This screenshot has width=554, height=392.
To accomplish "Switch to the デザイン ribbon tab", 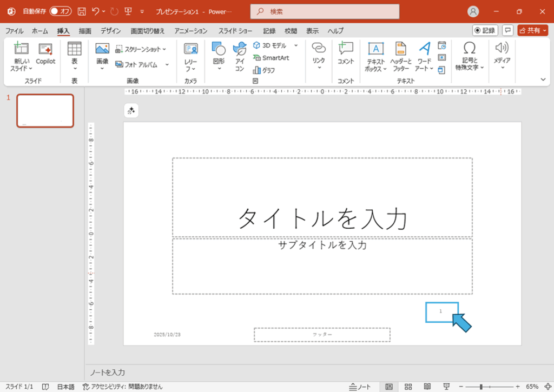I will tap(110, 31).
